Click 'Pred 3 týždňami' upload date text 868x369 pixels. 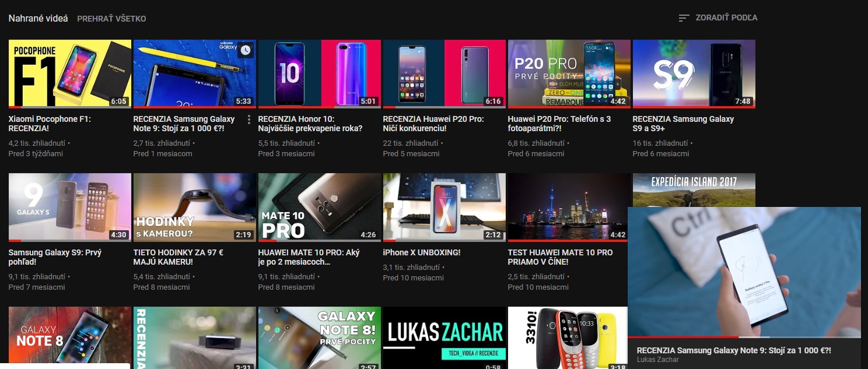pos(36,154)
